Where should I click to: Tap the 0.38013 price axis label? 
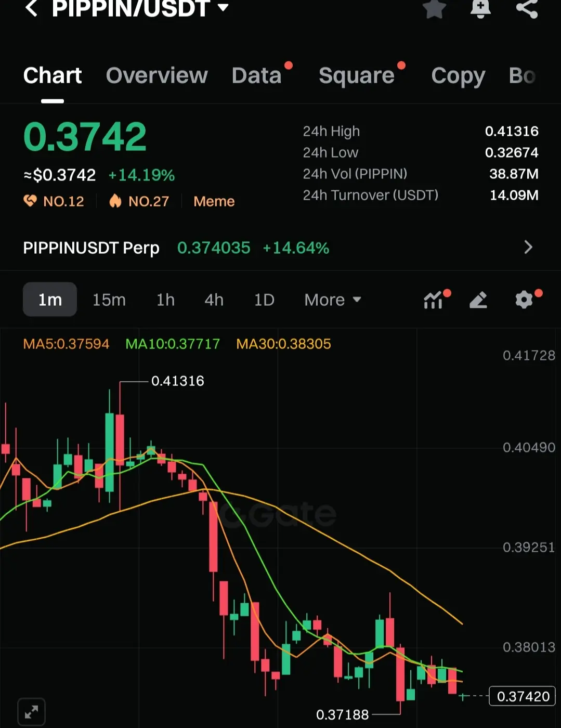point(529,647)
